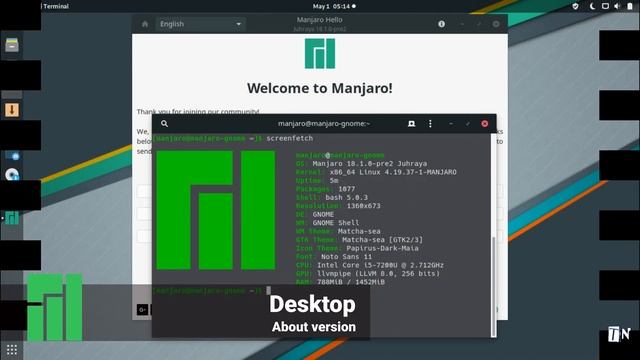Select the Manjaro Hello icon in the dock
Viewport: 640px width, 360px height.
tap(12, 218)
